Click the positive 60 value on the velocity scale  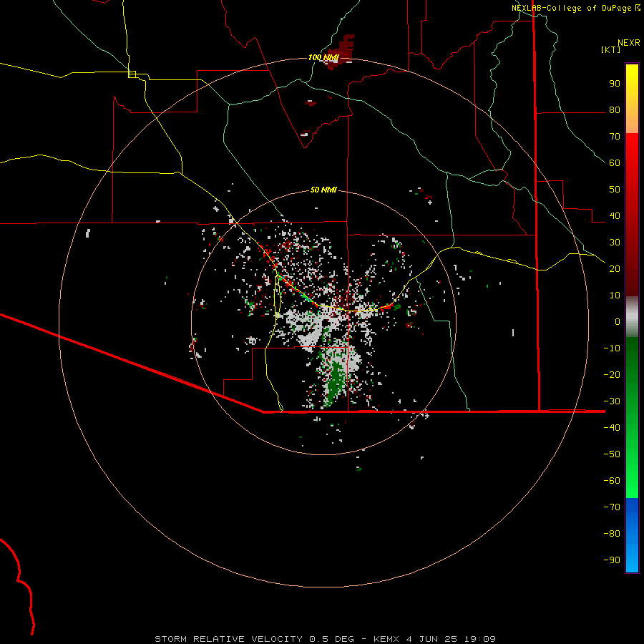pyautogui.click(x=615, y=162)
